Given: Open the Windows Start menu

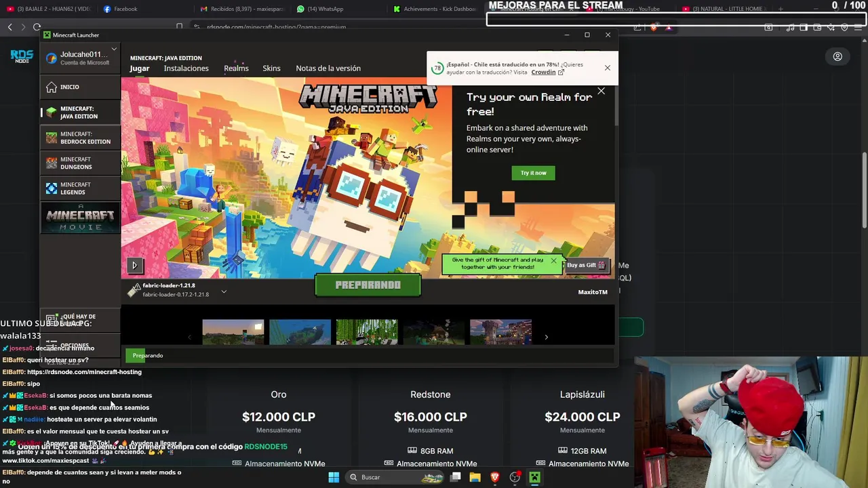Looking at the screenshot, I should pos(334,477).
